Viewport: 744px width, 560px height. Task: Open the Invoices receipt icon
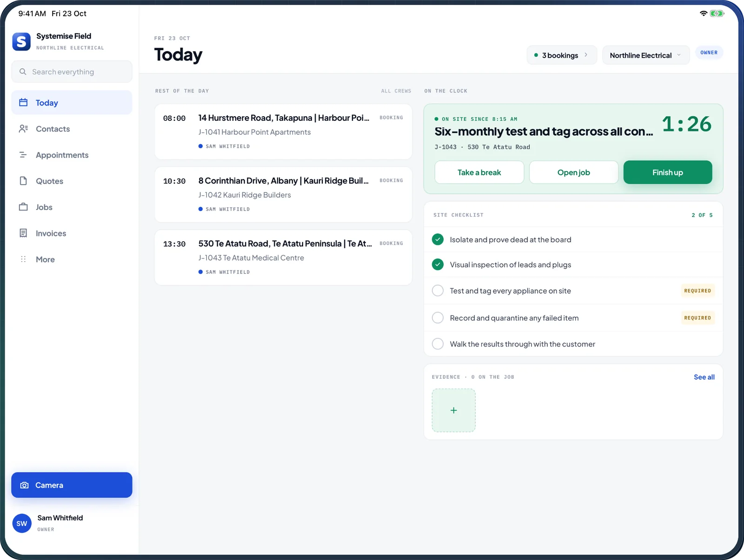pyautogui.click(x=23, y=233)
